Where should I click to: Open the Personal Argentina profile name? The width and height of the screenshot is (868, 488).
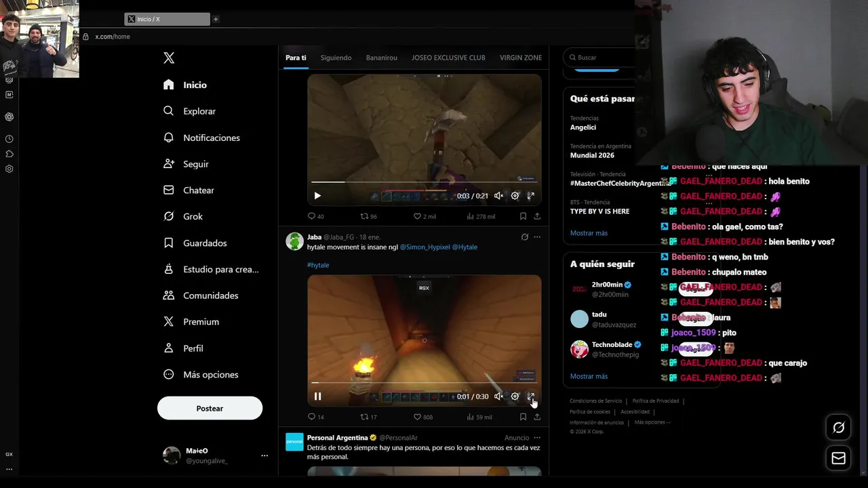(x=337, y=438)
